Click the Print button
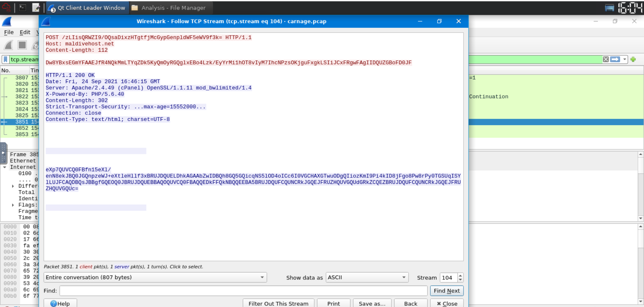 333,303
